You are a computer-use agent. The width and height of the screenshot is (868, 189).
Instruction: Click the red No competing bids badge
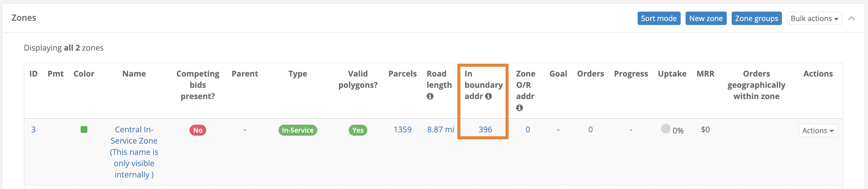point(197,130)
